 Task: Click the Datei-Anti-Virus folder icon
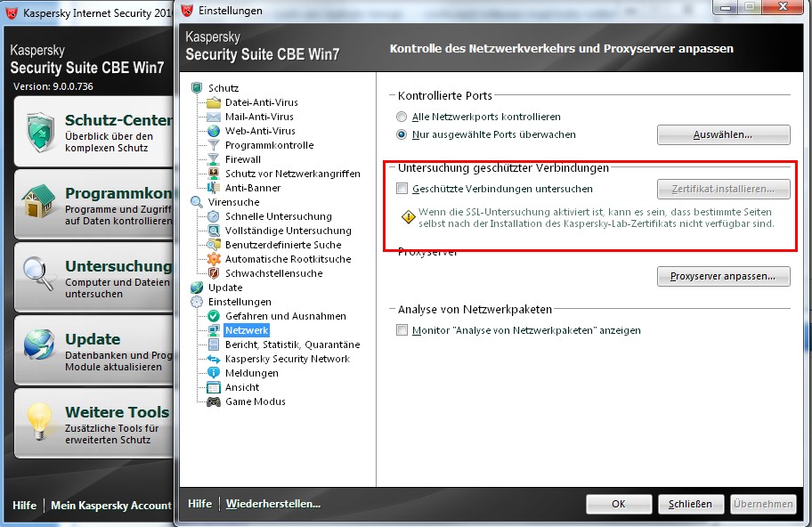(214, 102)
